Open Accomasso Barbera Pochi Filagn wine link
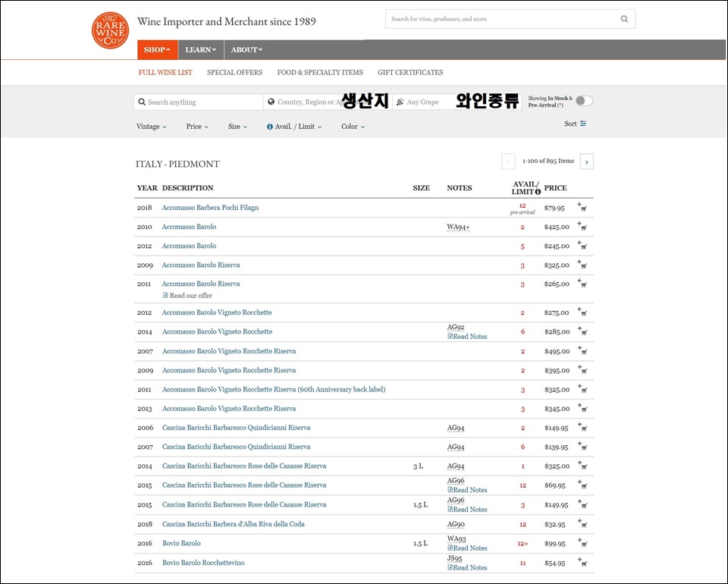Image resolution: width=728 pixels, height=584 pixels. tap(210, 208)
